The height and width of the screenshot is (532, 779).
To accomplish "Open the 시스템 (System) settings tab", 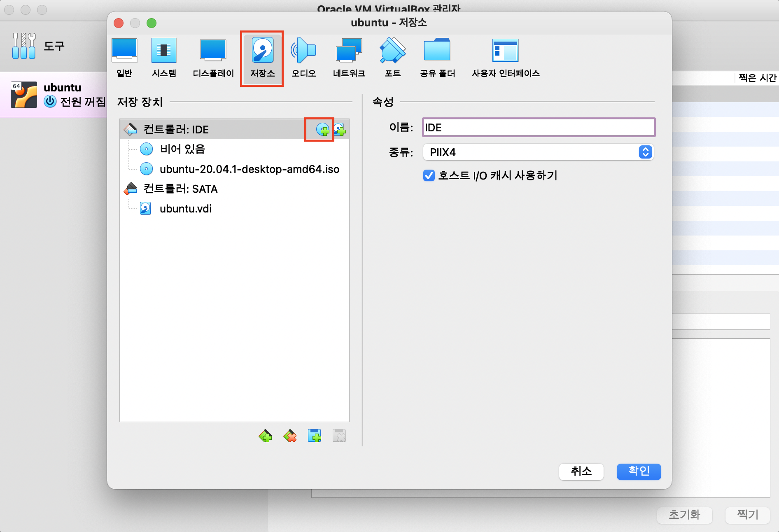I will [164, 58].
